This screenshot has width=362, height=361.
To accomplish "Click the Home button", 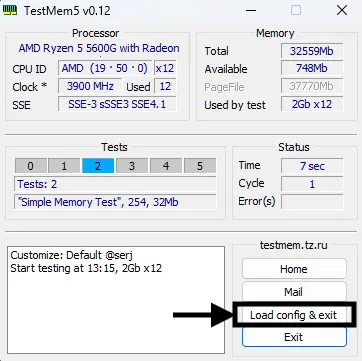I will [294, 269].
